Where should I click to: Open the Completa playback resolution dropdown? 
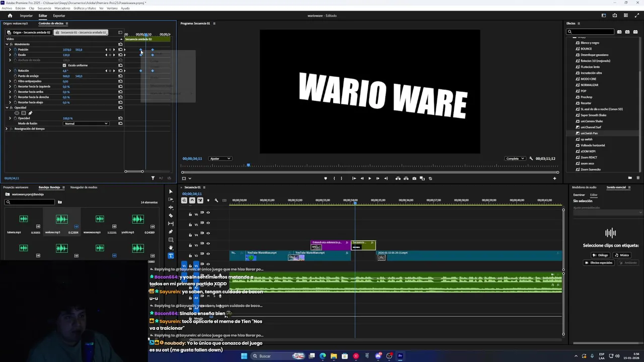[x=515, y=158]
